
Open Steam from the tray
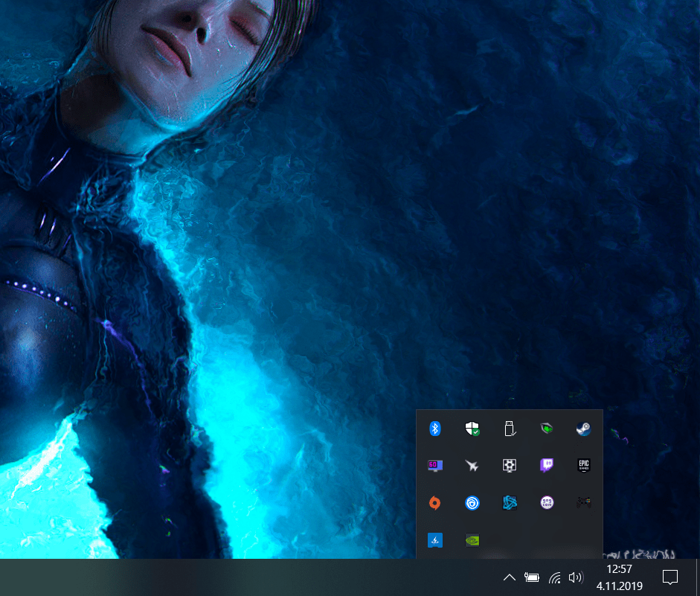583,429
